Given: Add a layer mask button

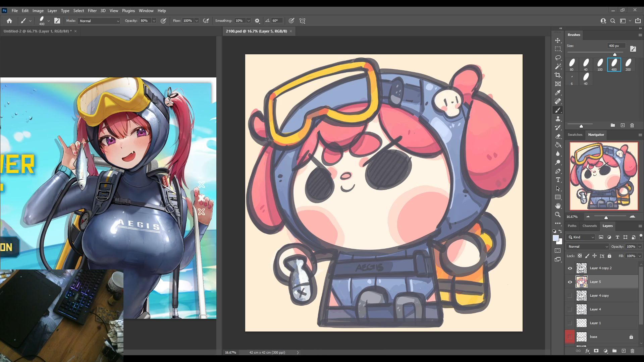Looking at the screenshot, I should point(596,351).
